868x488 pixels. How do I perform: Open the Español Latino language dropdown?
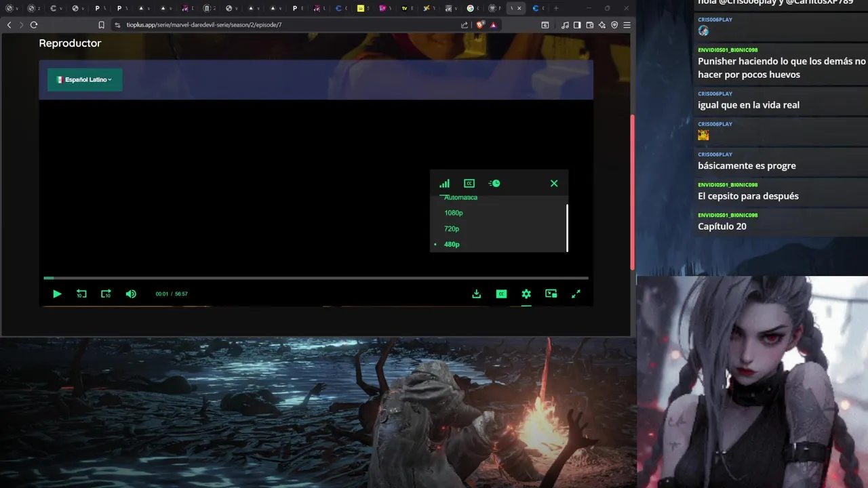point(85,79)
